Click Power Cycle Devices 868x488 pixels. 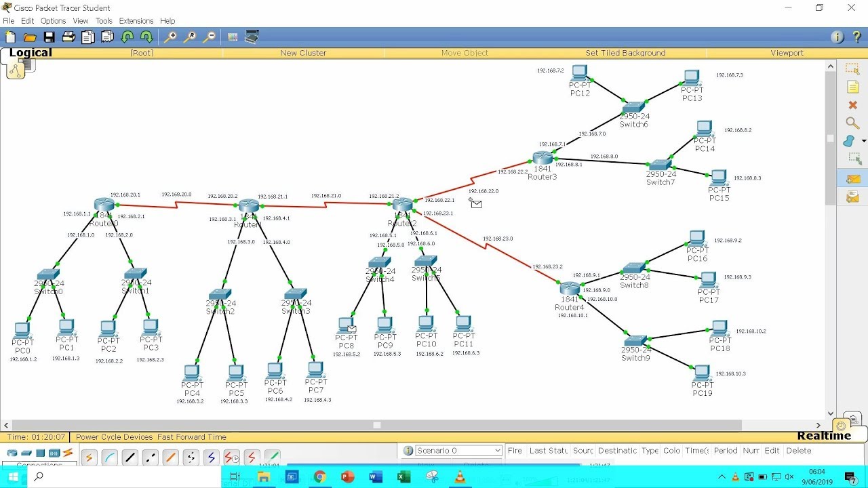[115, 437]
